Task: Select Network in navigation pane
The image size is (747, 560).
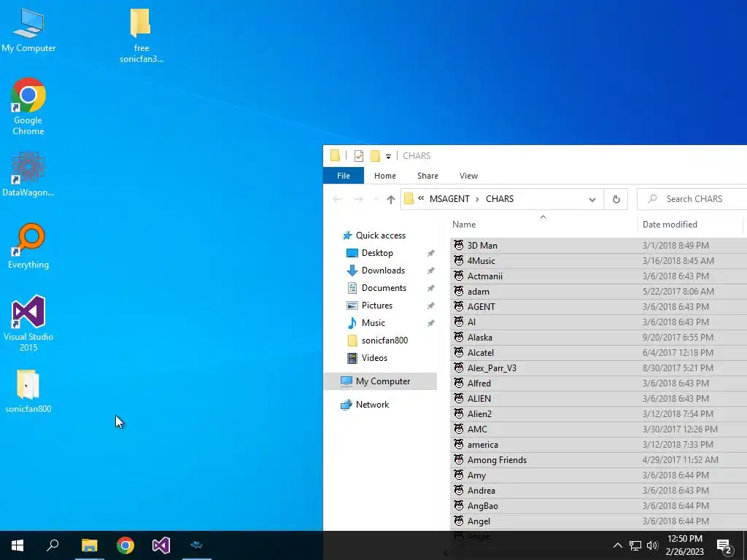Action: tap(365, 405)
